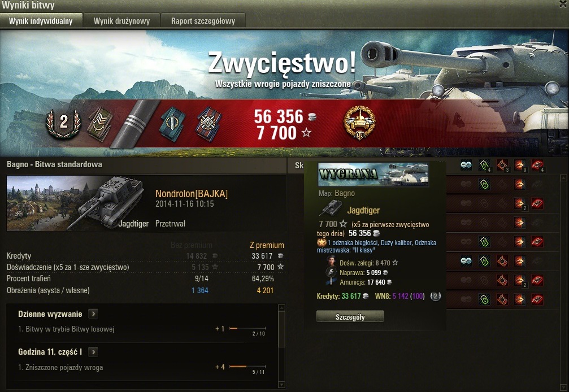Expand the Godzina 11, część I arrow
The height and width of the screenshot is (392, 569).
click(x=93, y=352)
